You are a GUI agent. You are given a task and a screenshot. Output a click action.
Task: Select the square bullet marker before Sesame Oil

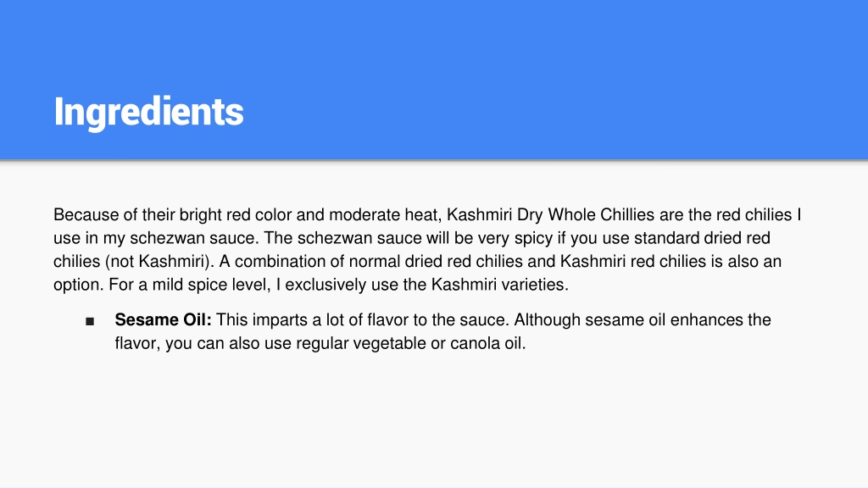coord(90,321)
